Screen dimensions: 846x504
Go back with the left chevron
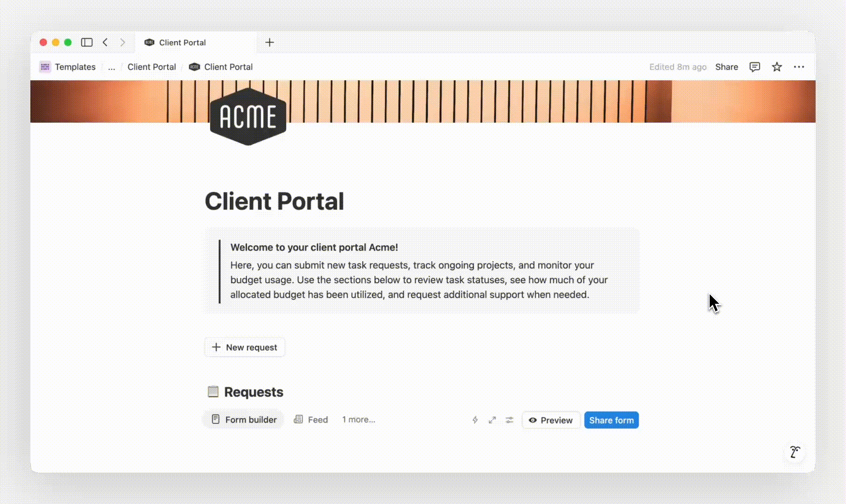[x=106, y=42]
